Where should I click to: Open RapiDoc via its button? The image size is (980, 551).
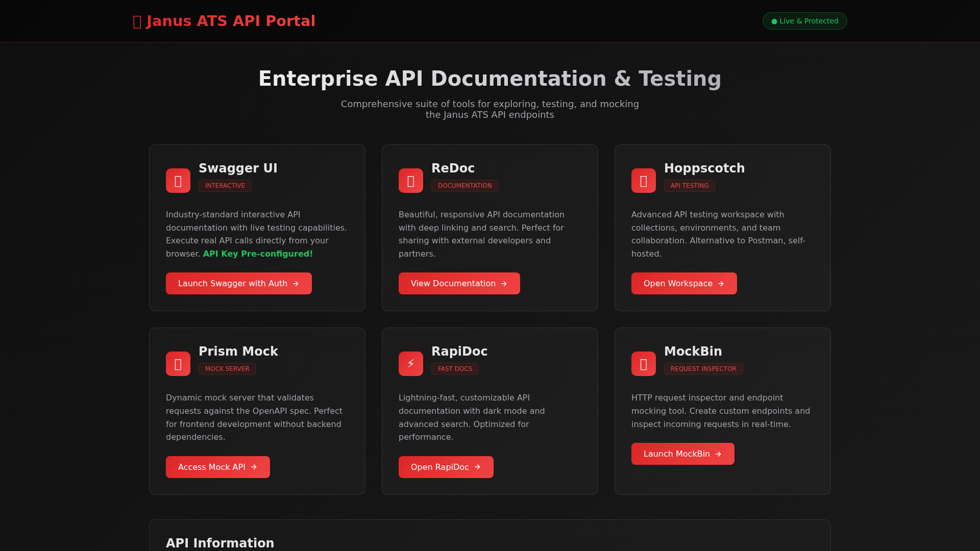click(446, 467)
